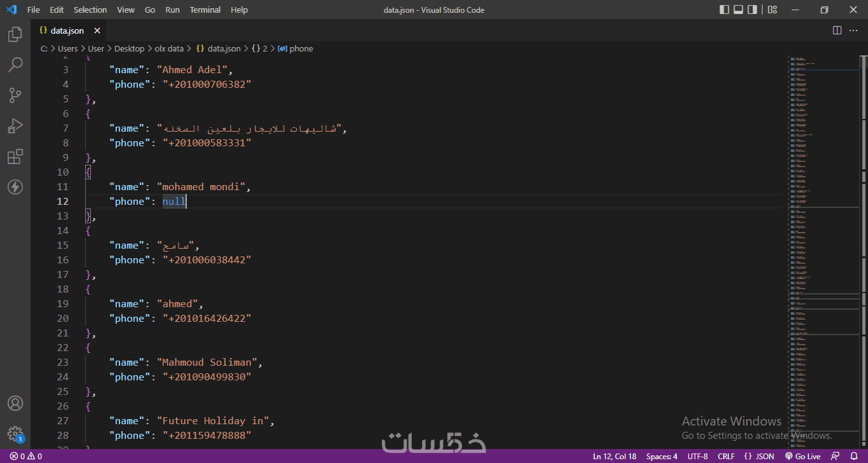
Task: Close the data.json tab
Action: pyautogui.click(x=97, y=31)
